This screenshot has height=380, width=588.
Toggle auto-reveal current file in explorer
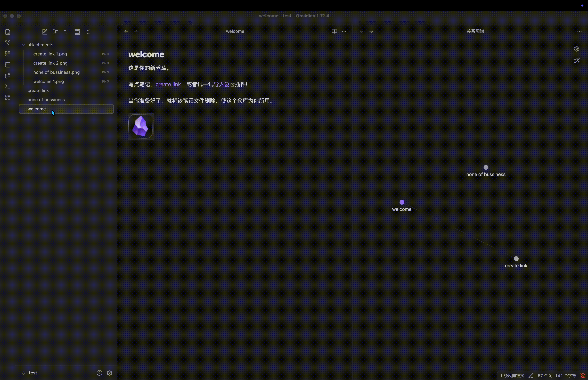coord(77,32)
